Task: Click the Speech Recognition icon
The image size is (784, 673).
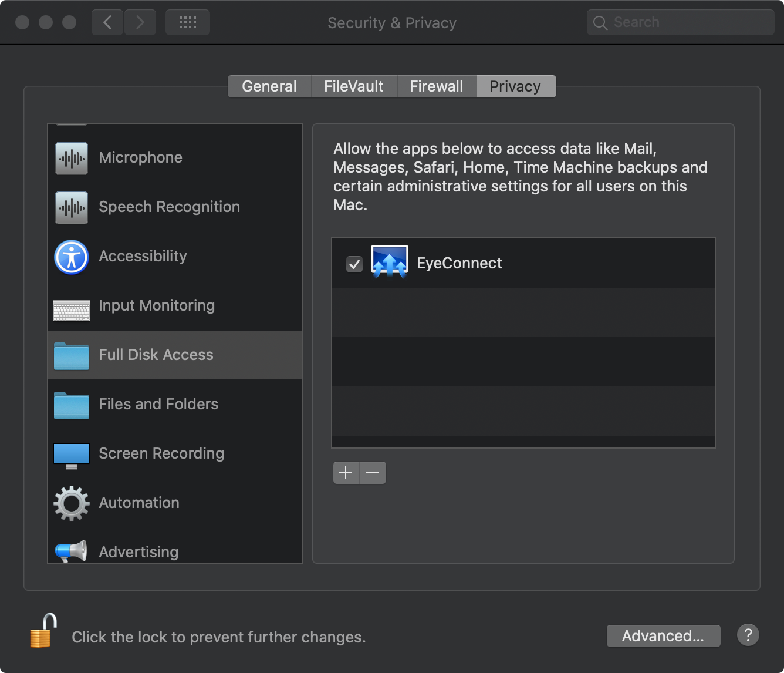Action: [x=72, y=207]
